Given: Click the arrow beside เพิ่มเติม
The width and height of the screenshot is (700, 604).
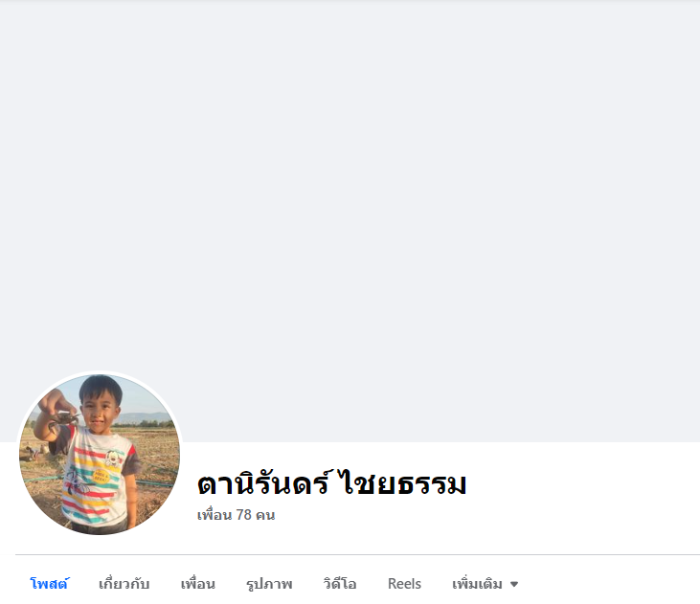Looking at the screenshot, I should pyautogui.click(x=514, y=584).
